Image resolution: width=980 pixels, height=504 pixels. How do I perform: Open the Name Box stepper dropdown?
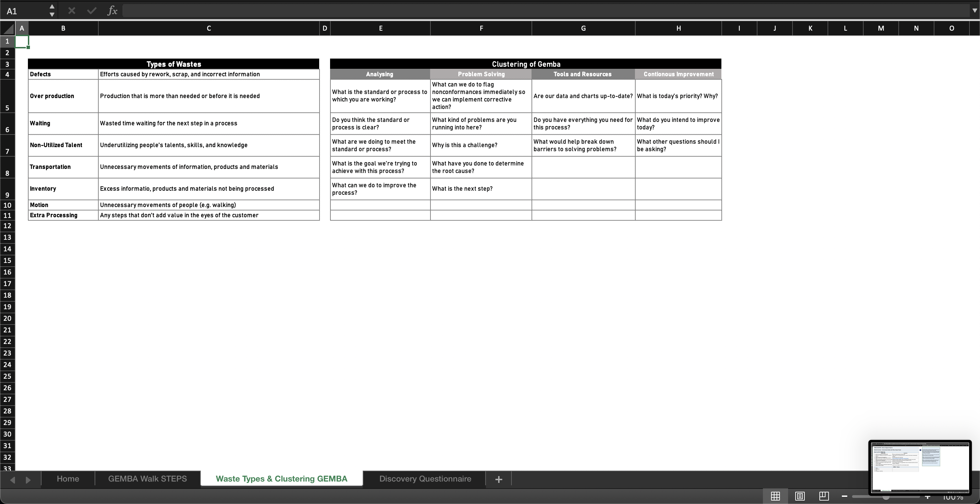(52, 11)
